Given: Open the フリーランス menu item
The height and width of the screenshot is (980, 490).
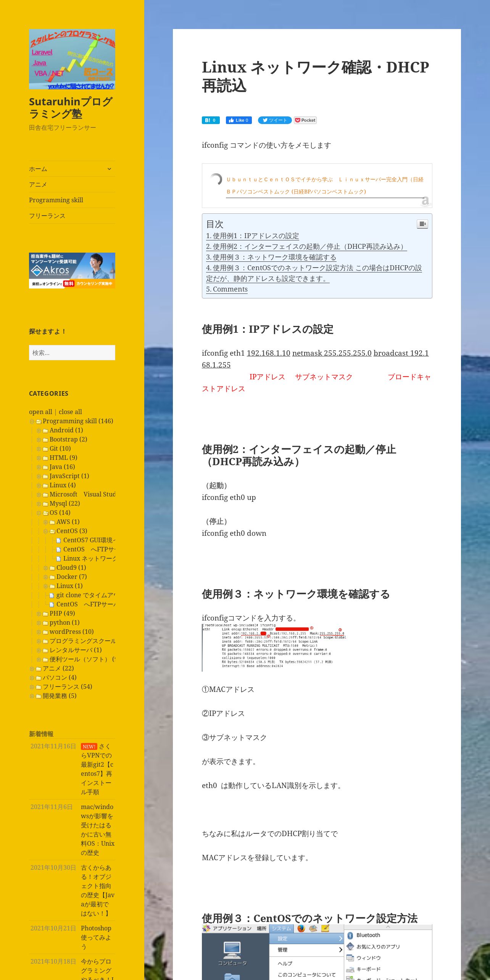Looking at the screenshot, I should 47,216.
